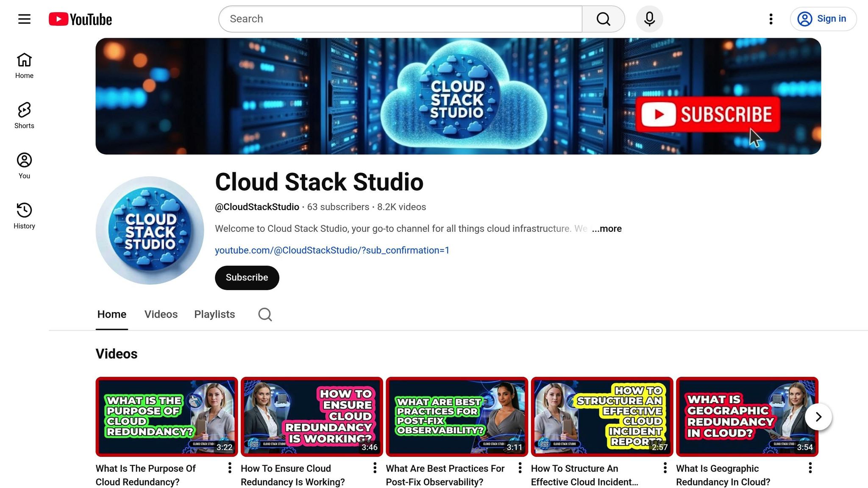Click the black Subscribe button

pyautogui.click(x=247, y=277)
